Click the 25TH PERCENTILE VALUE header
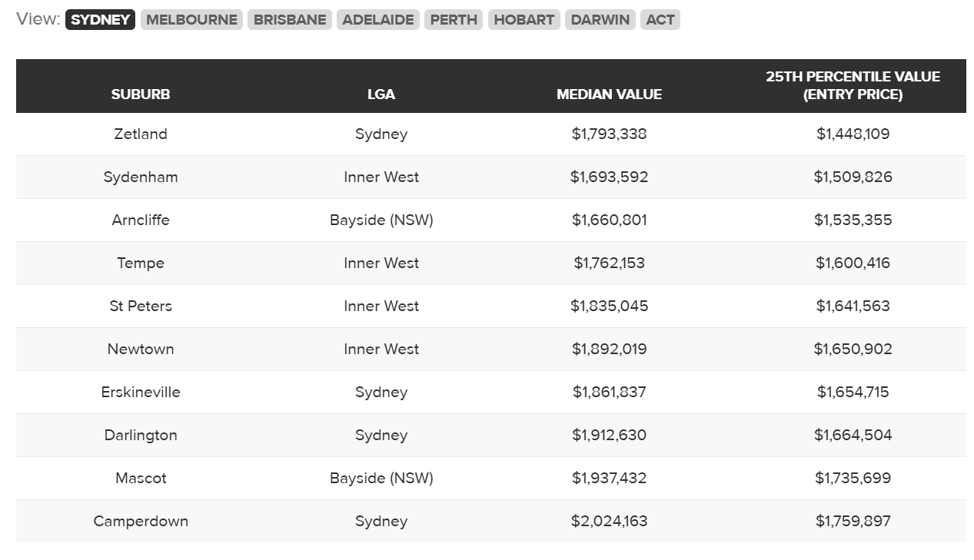This screenshot has width=974, height=560. pyautogui.click(x=853, y=85)
